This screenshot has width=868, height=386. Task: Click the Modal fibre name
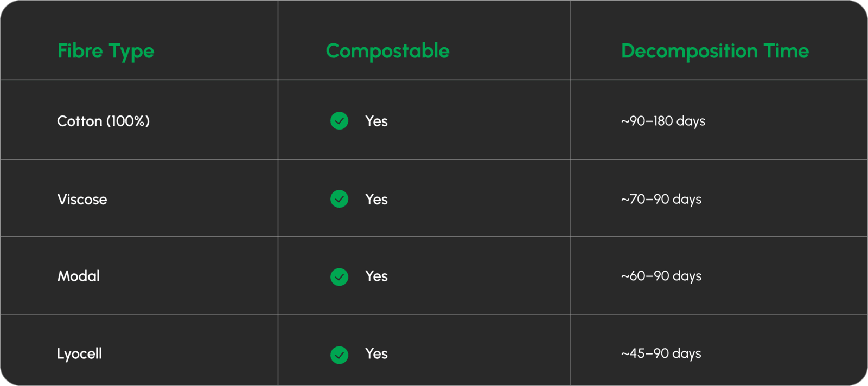click(79, 276)
